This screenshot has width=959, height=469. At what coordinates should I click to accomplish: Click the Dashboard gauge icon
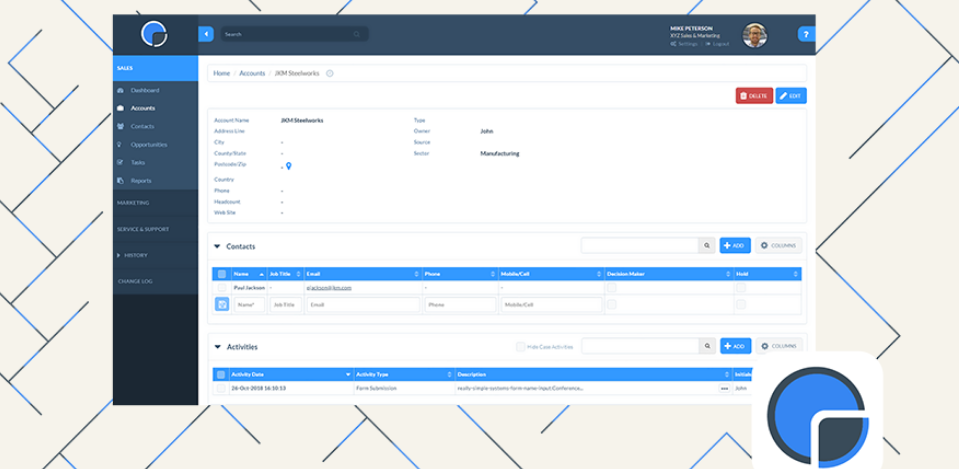pyautogui.click(x=120, y=90)
